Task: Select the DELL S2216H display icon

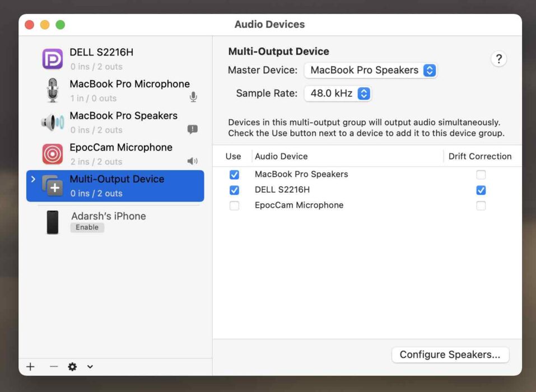Action: (x=52, y=58)
